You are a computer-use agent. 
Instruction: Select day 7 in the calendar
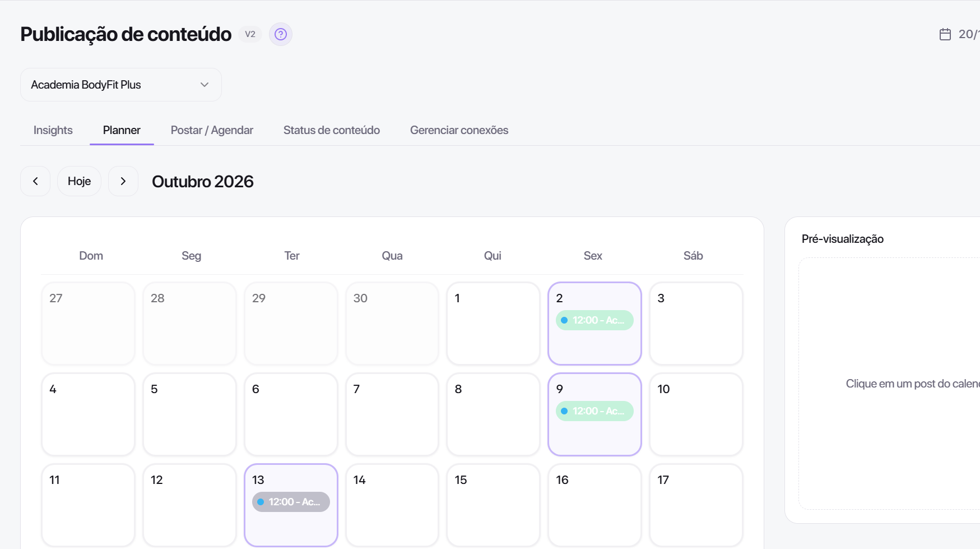click(392, 414)
